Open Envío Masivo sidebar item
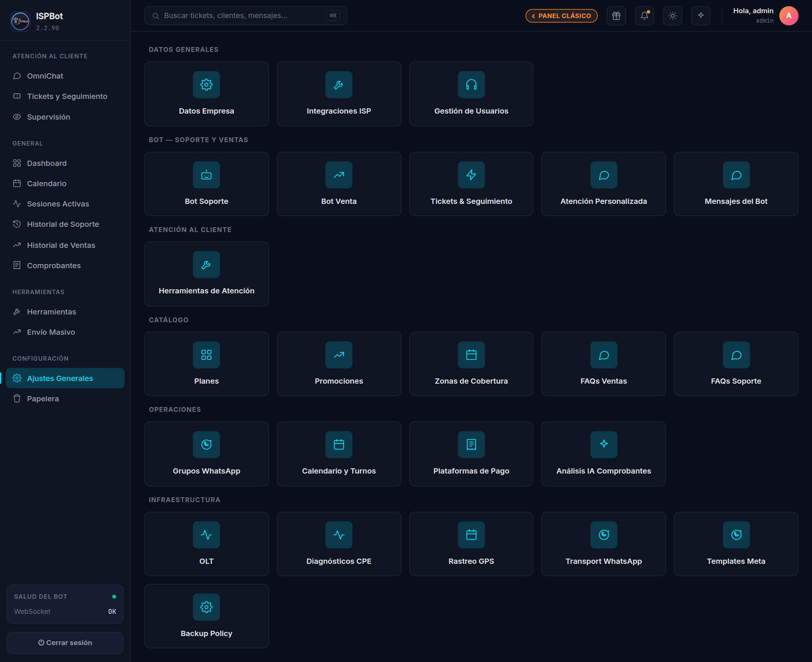This screenshot has width=812, height=662. (x=65, y=332)
